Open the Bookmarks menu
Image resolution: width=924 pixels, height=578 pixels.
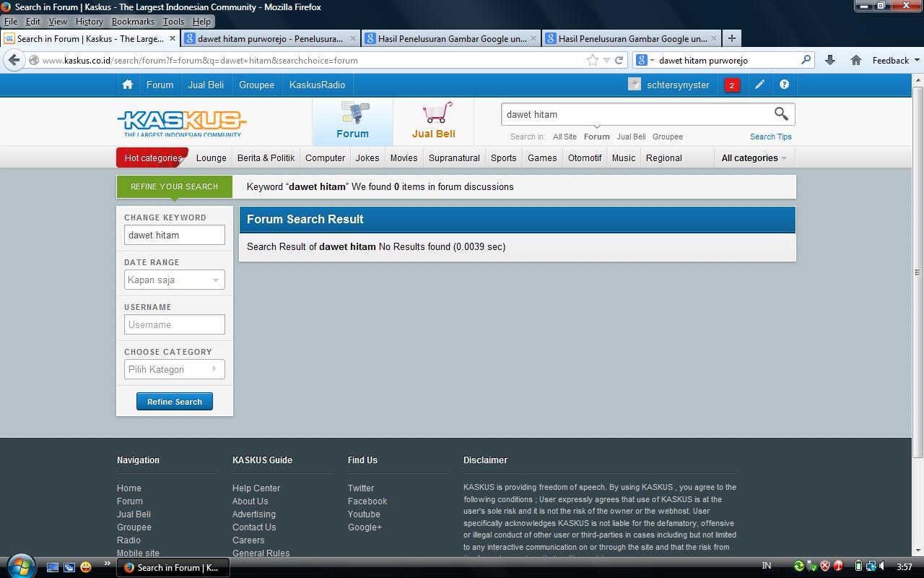[133, 22]
